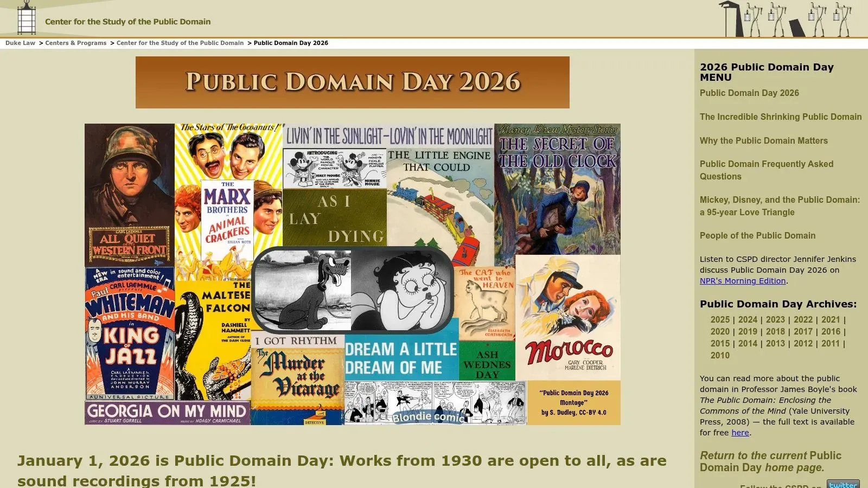Viewport: 868px width, 488px height.
Task: Click the header illustration of lamp figures
Action: point(786,19)
